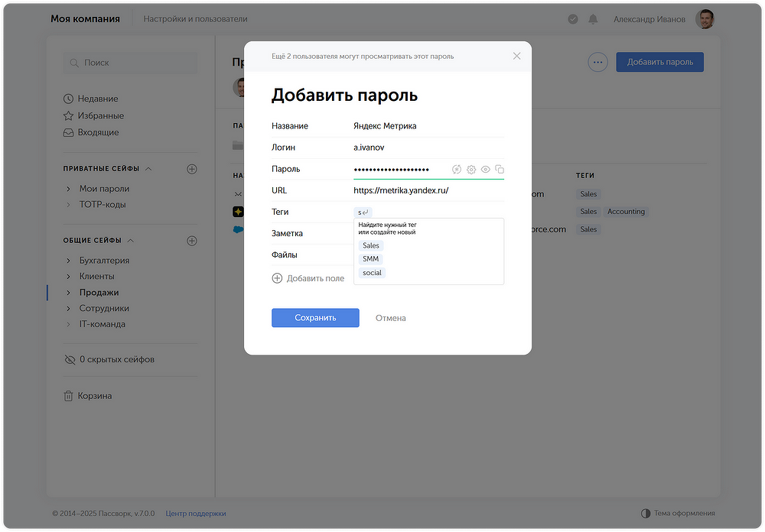Viewport: 765px width, 532px height.
Task: Expand the TOTP-коды safe
Action: (x=68, y=205)
